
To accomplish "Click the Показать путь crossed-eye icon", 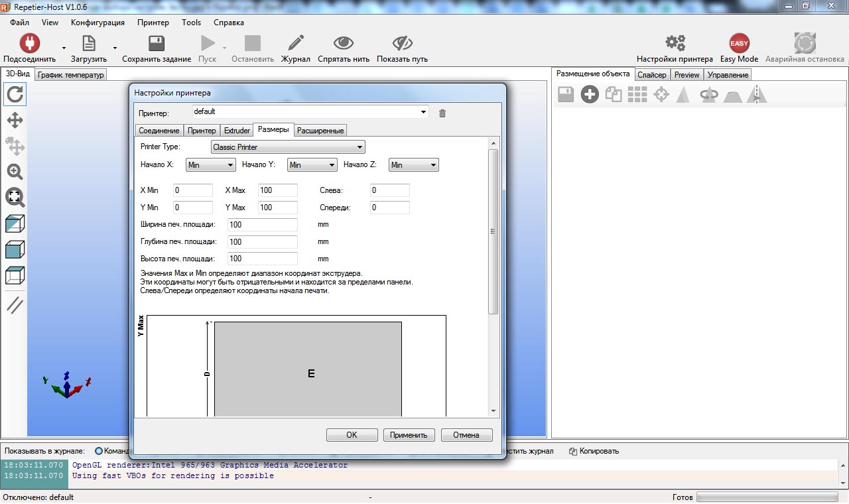I will (402, 43).
